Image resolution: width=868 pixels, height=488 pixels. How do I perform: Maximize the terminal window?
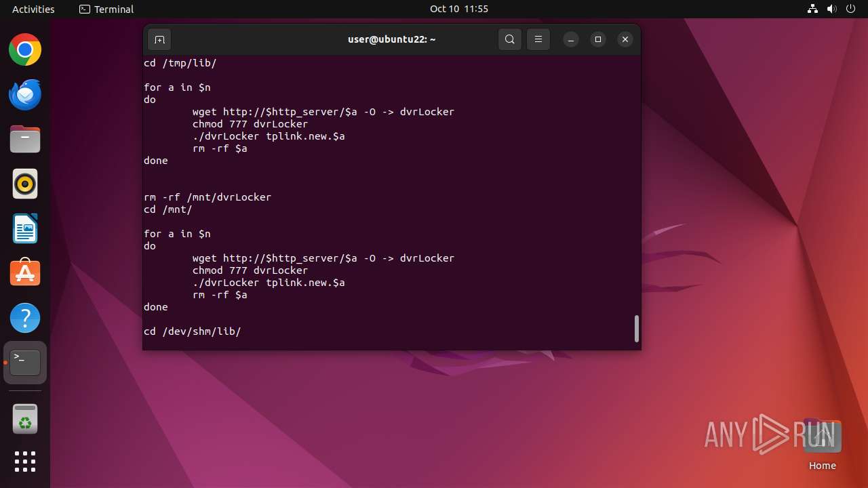[x=598, y=39]
